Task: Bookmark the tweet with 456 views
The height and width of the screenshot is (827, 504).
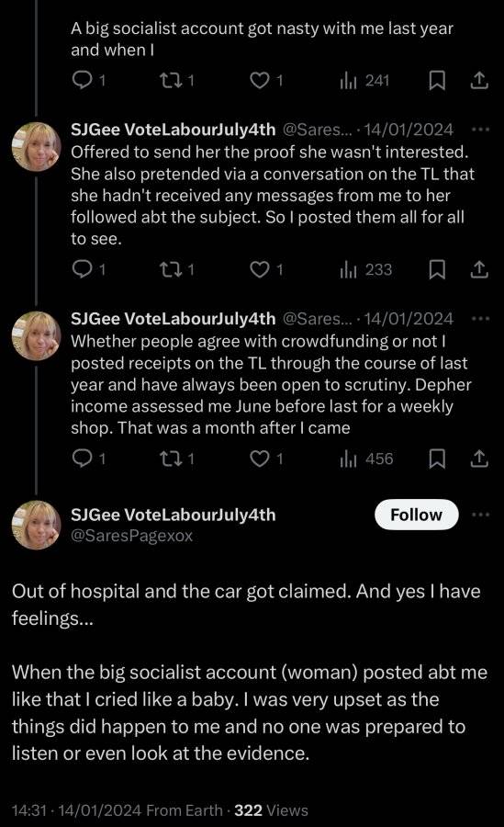Action: [437, 459]
